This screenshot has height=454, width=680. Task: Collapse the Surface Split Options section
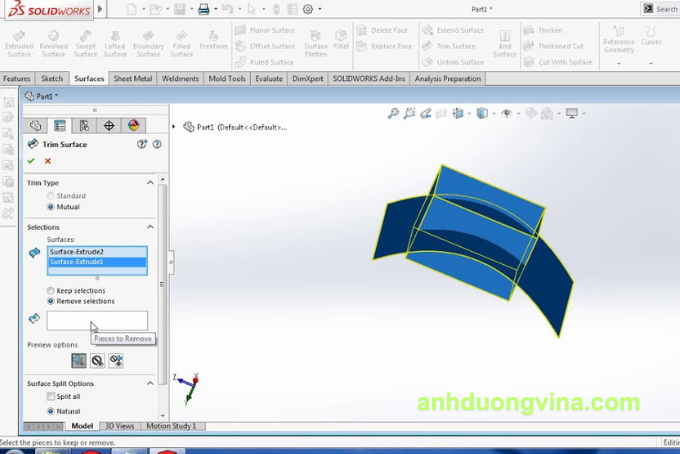tap(151, 383)
